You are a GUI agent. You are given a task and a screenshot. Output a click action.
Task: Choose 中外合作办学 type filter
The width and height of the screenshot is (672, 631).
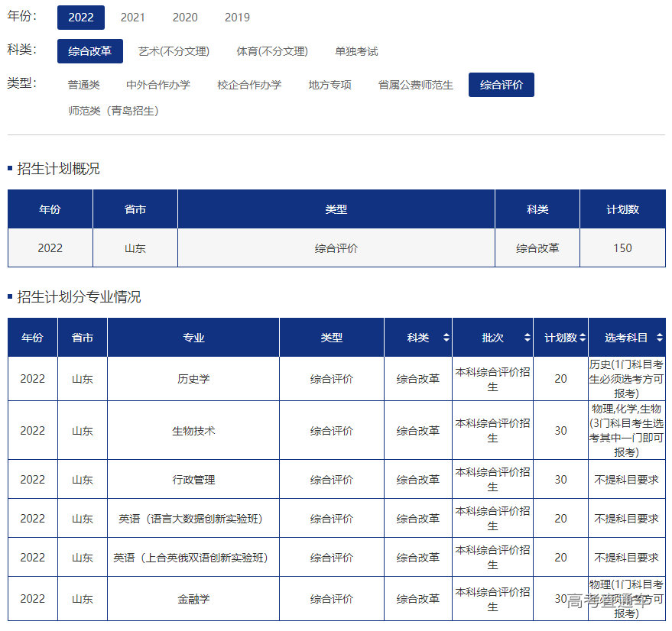pyautogui.click(x=158, y=85)
